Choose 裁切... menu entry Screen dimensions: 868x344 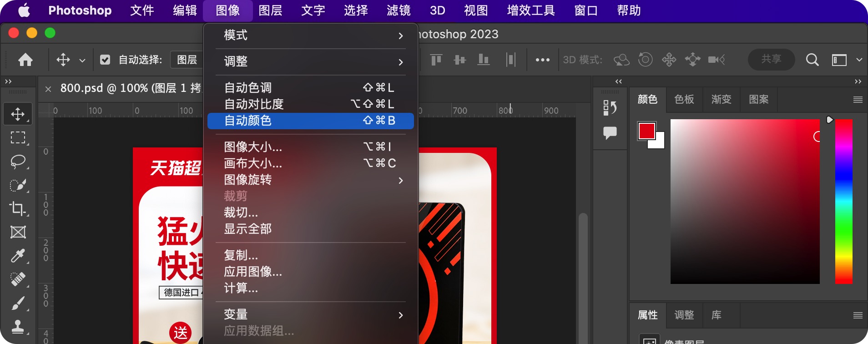310,212
